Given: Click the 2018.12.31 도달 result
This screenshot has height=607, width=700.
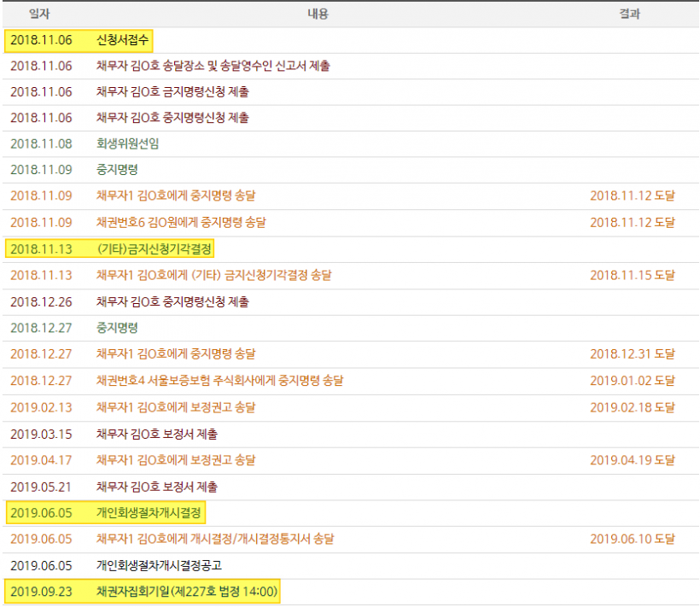Looking at the screenshot, I should point(633,354).
